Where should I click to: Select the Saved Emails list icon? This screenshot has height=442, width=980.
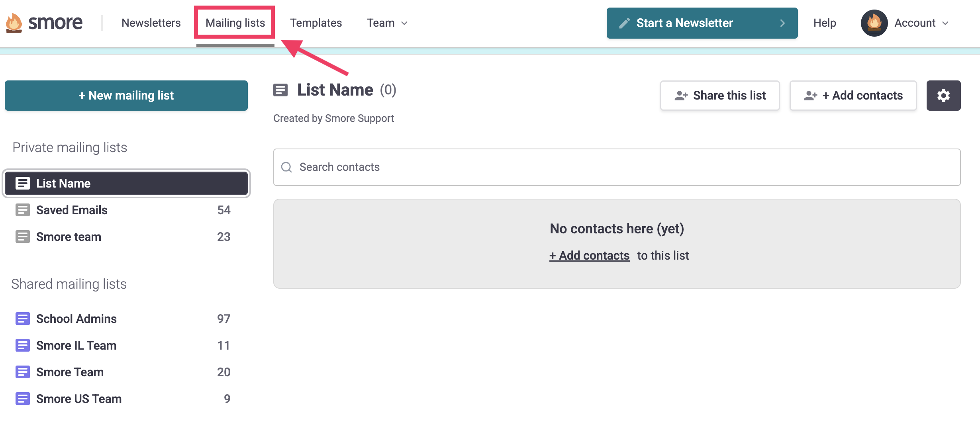22,210
